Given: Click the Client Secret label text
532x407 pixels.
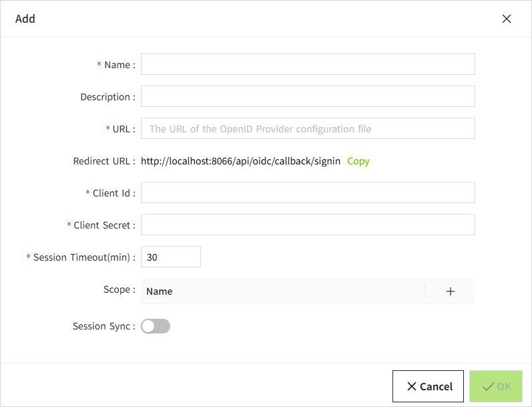Looking at the screenshot, I should coord(103,225).
